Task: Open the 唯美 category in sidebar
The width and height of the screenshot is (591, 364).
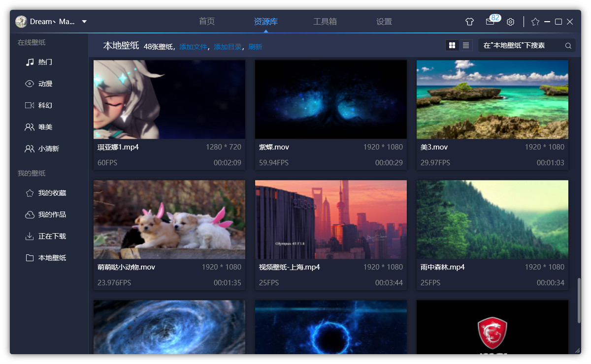Action: [x=45, y=127]
